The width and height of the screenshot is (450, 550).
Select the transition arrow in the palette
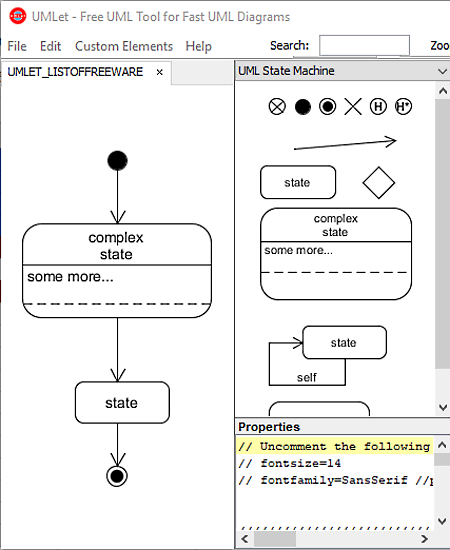345,143
